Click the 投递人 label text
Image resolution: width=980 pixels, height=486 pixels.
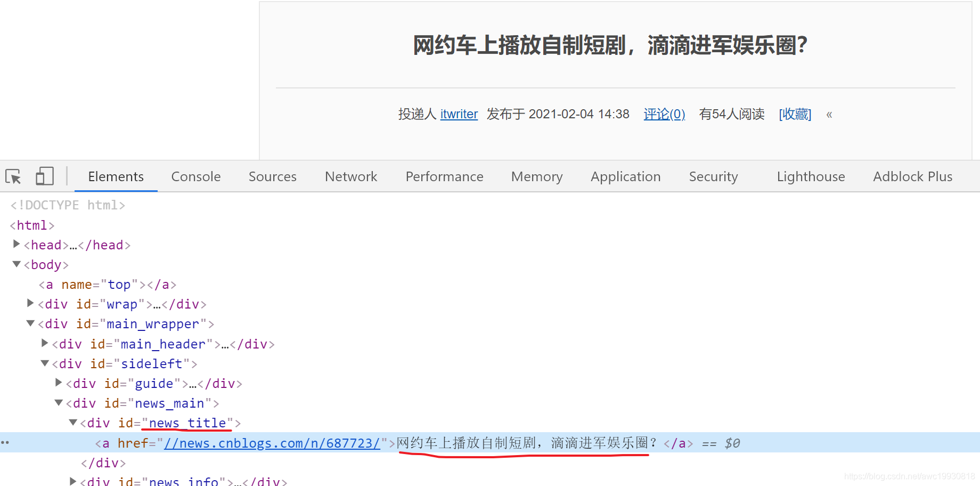pyautogui.click(x=417, y=114)
